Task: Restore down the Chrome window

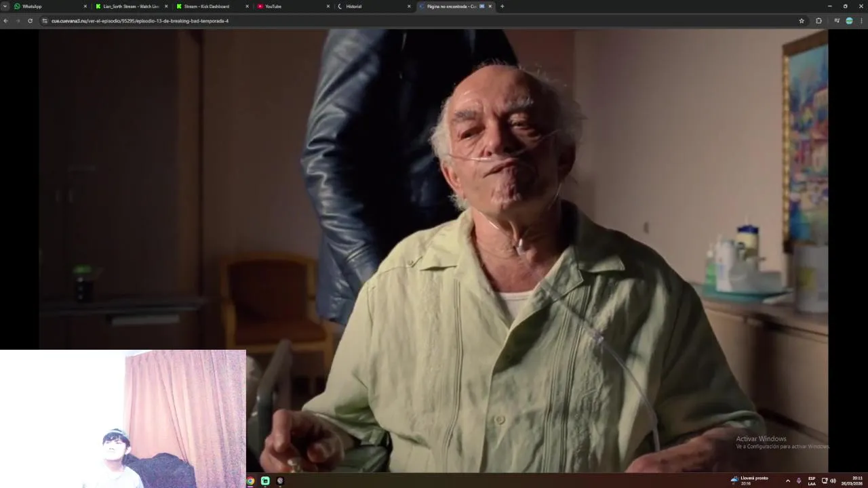Action: tap(845, 6)
